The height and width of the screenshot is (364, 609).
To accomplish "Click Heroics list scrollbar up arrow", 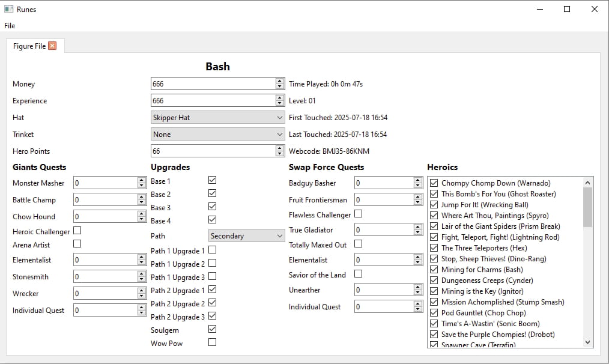I will click(587, 182).
